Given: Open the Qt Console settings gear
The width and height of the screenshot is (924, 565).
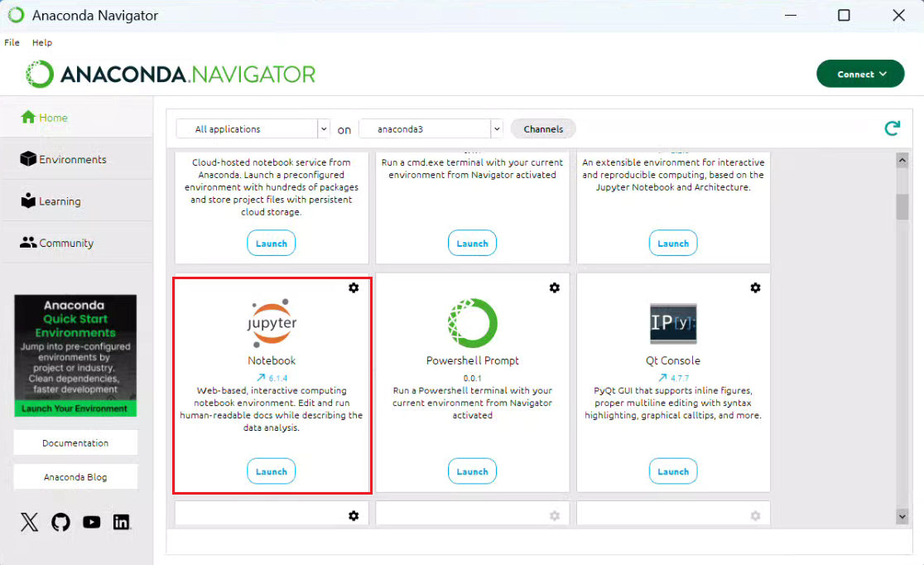Looking at the screenshot, I should tap(755, 287).
